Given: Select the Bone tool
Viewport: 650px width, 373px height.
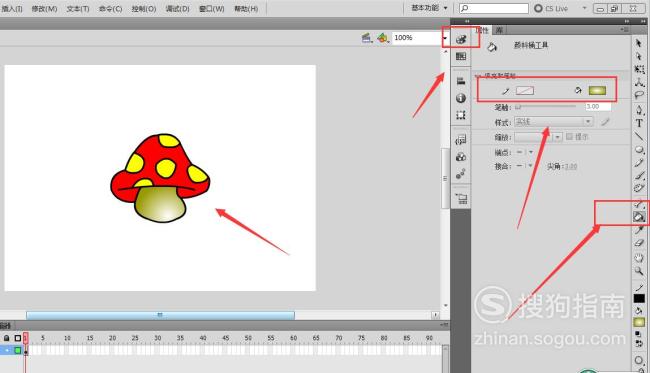Looking at the screenshot, I should click(639, 203).
